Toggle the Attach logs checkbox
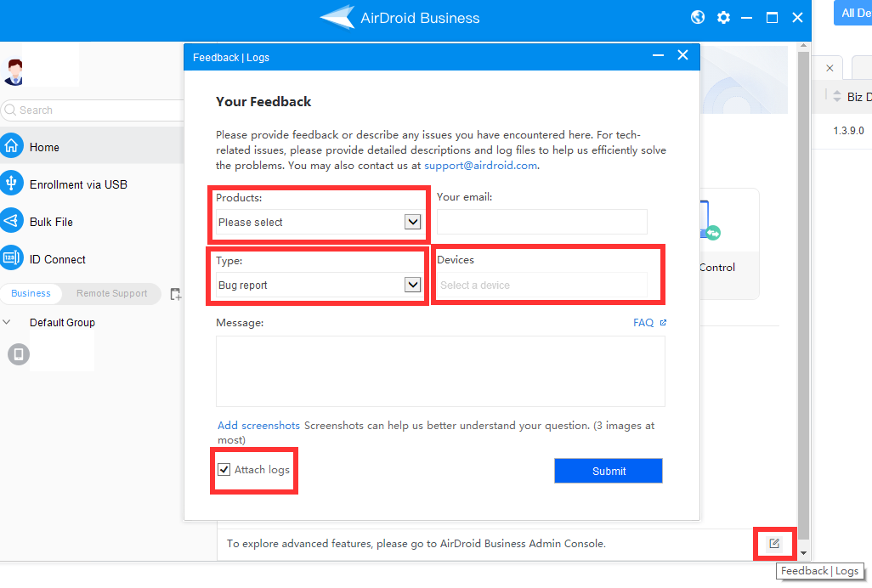872x588 pixels. tap(224, 470)
